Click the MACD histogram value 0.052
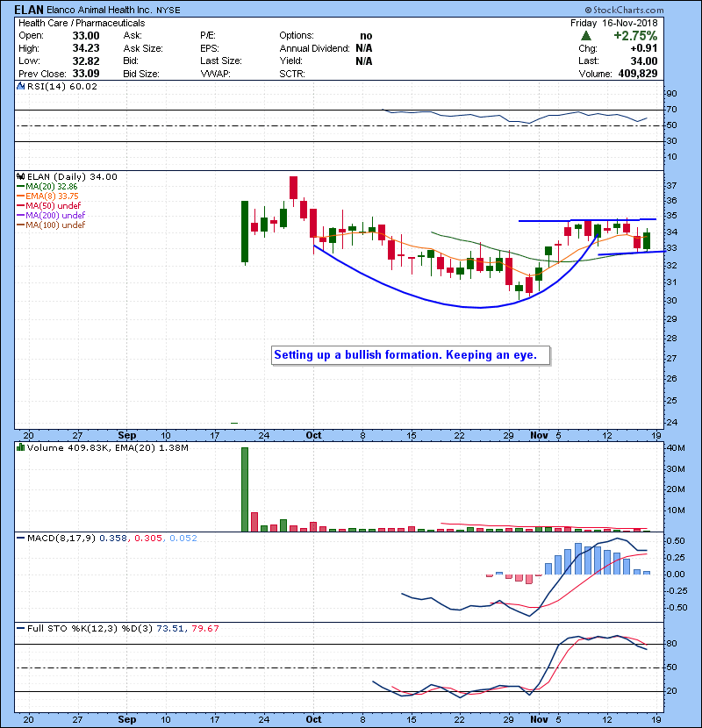This screenshot has width=702, height=728. click(183, 539)
